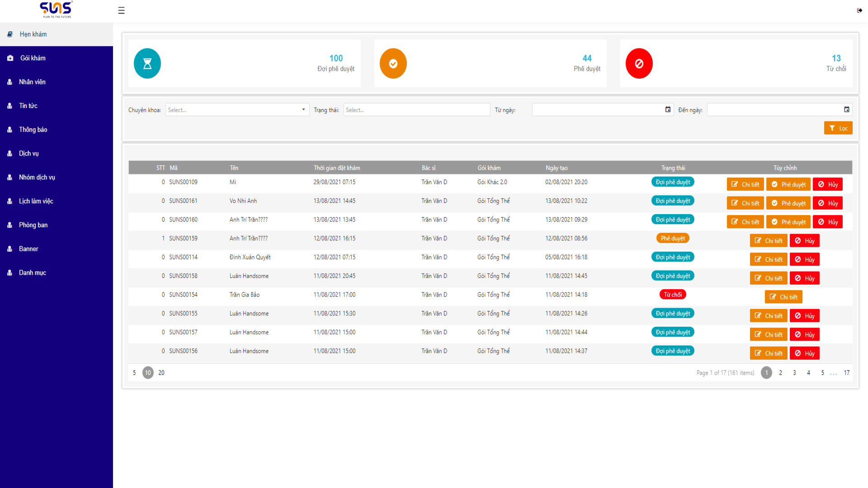The image size is (868, 488).
Task: Click the hourglass pending approval icon
Action: point(147,64)
